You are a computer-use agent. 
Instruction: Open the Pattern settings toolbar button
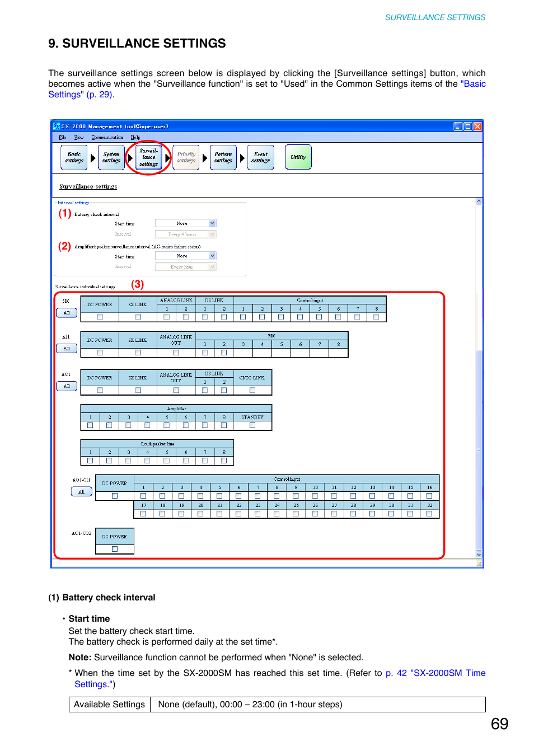[x=223, y=157]
